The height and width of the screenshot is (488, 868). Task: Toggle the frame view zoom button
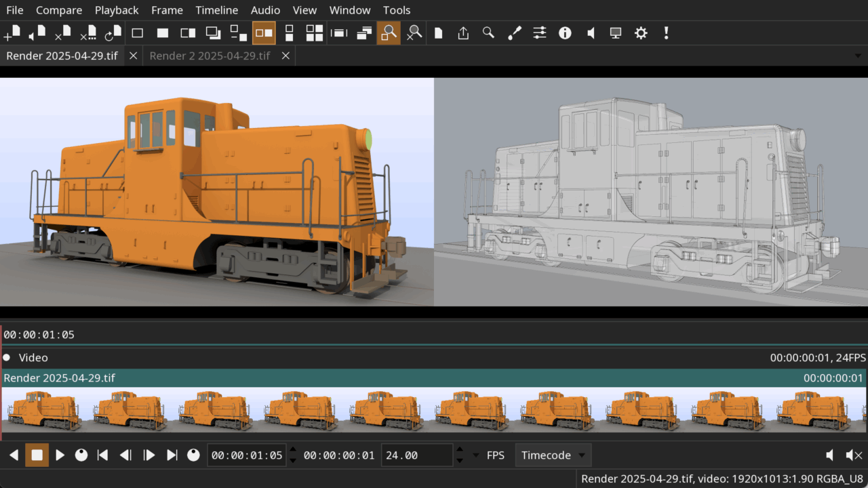click(x=389, y=33)
